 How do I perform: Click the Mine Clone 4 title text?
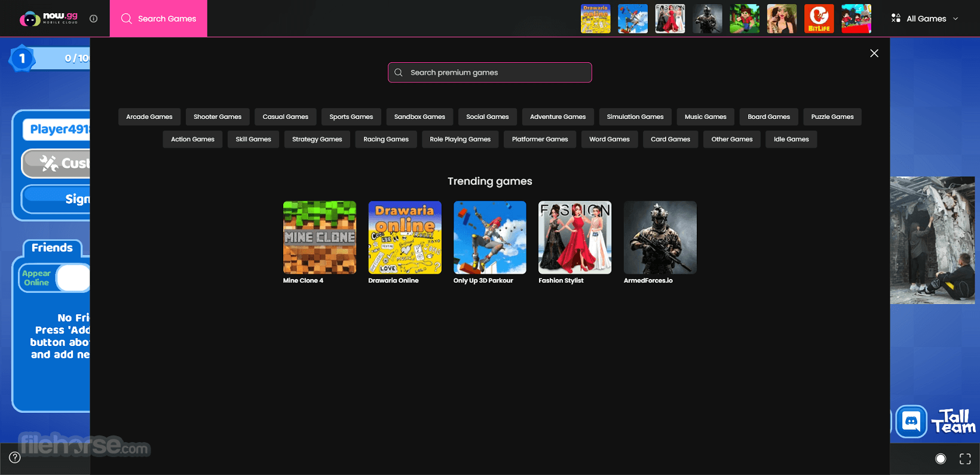(x=303, y=280)
